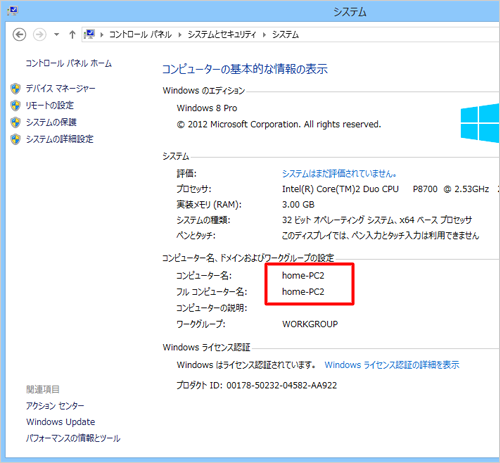Click installed memory value 3.00 GB
This screenshot has width=500, height=463.
coord(298,205)
